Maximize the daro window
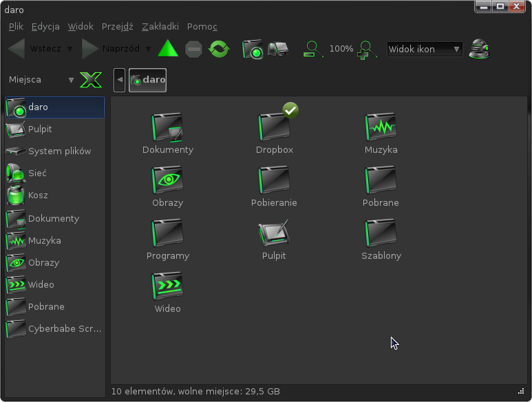Image resolution: width=532 pixels, height=402 pixels. click(x=500, y=6)
